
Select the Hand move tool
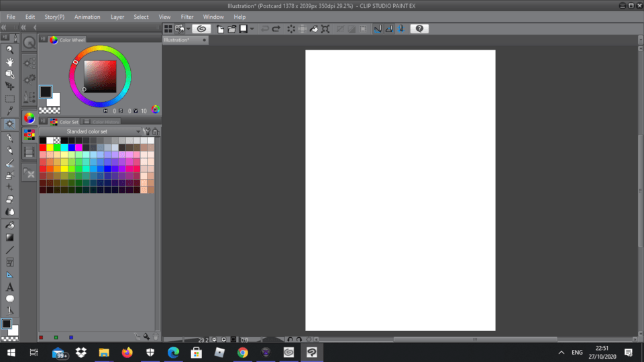10,62
